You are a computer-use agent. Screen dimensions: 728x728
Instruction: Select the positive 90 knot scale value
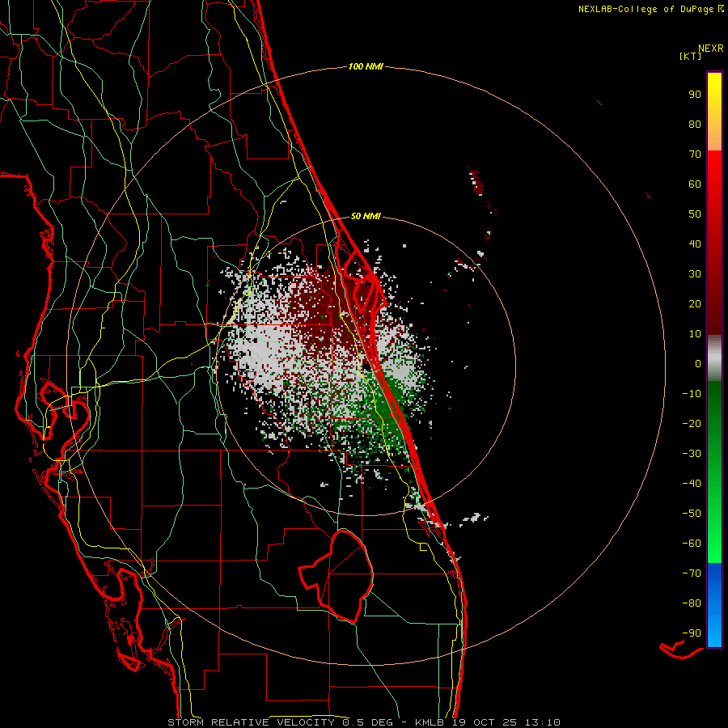point(695,95)
